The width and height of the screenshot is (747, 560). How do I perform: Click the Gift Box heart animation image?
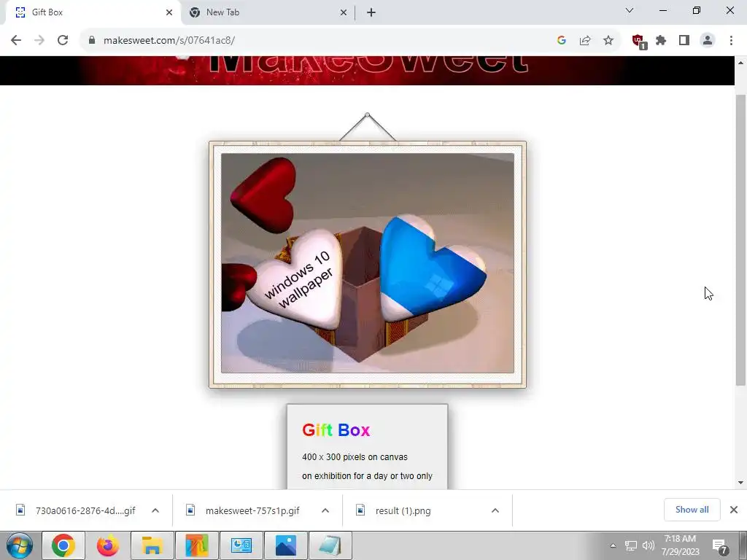pyautogui.click(x=368, y=262)
